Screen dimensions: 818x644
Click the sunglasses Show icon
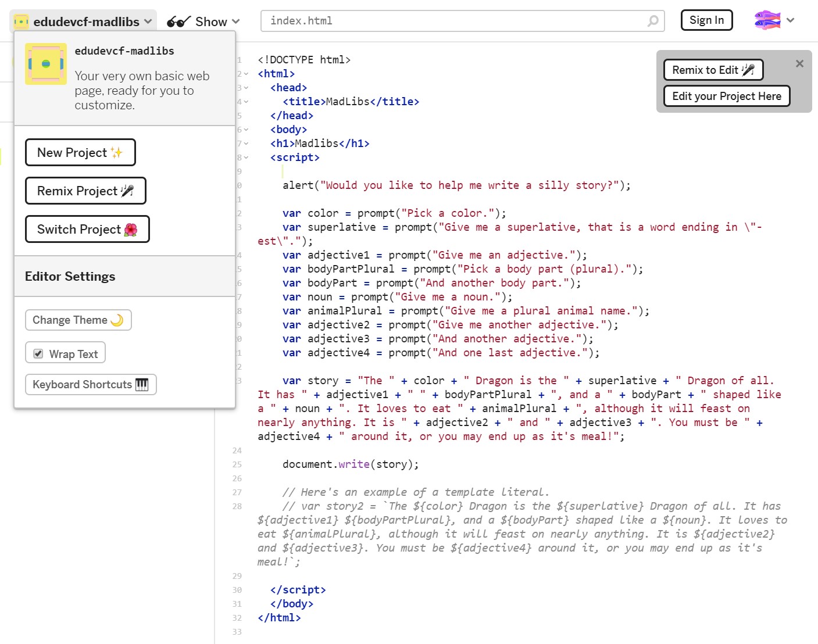pyautogui.click(x=178, y=22)
